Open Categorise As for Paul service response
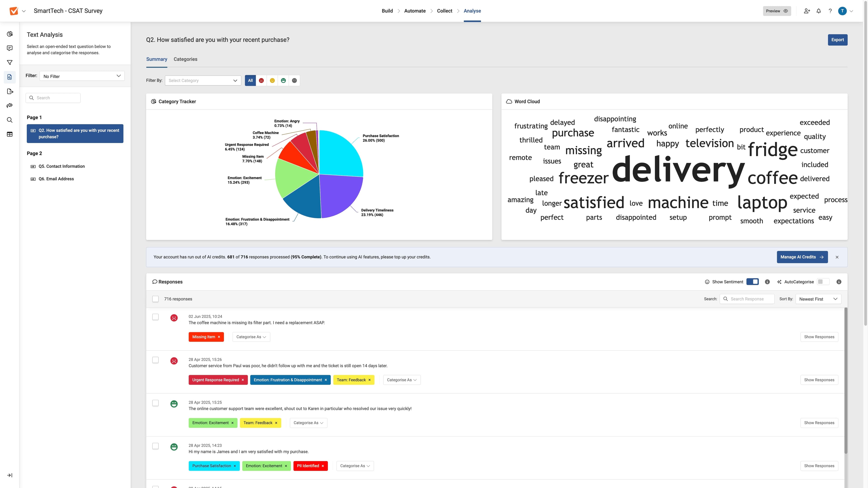The width and height of the screenshot is (868, 488). (402, 380)
